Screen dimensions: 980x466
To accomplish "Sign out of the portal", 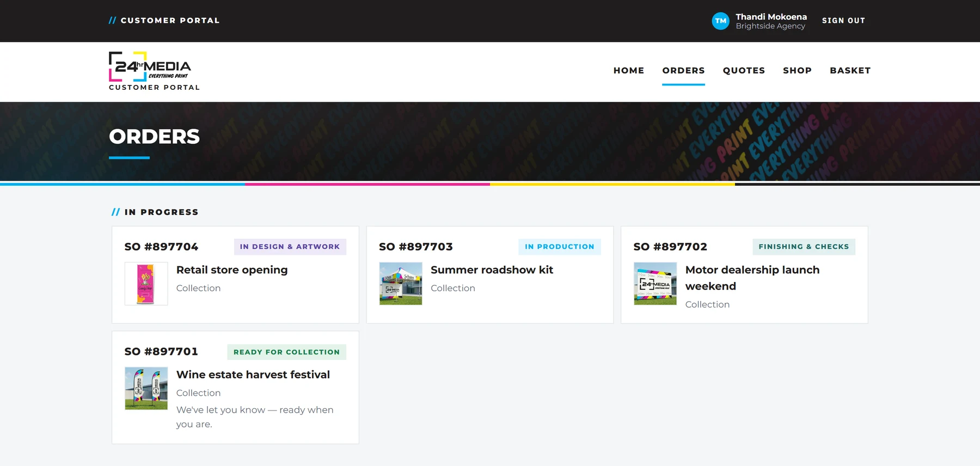I will pos(843,21).
